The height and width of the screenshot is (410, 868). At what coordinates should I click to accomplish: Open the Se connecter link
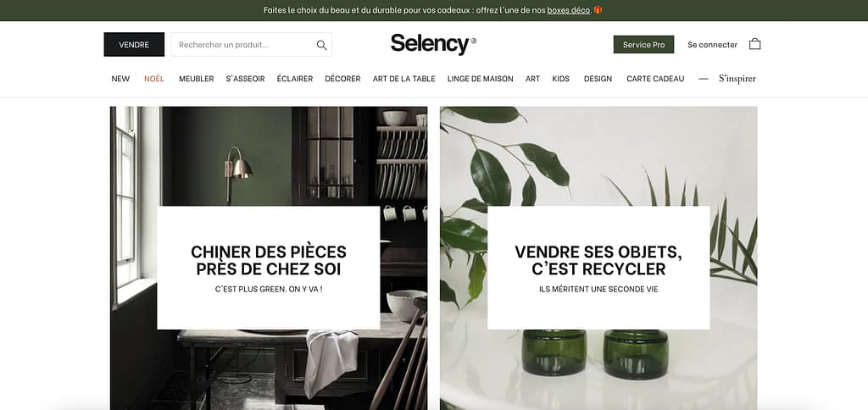coord(712,45)
